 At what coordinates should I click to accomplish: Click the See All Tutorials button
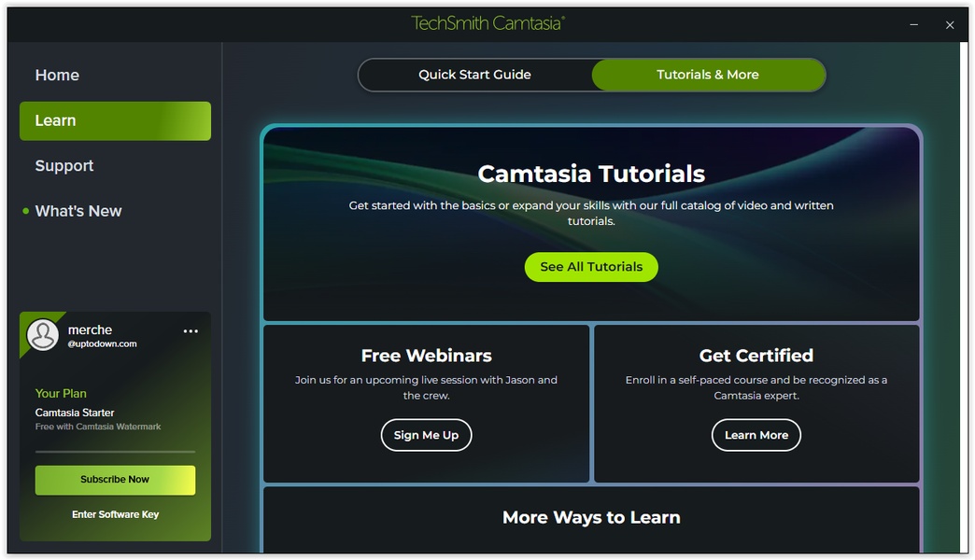coord(591,267)
